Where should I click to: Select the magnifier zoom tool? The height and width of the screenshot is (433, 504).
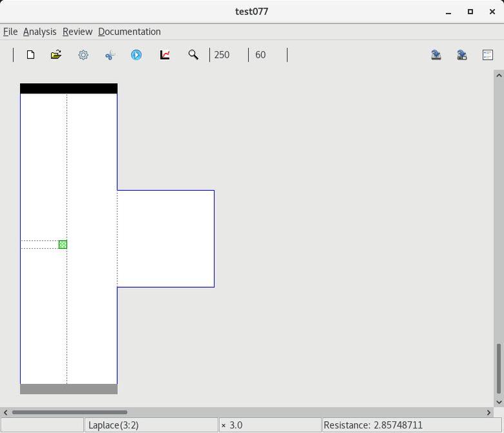(x=193, y=55)
